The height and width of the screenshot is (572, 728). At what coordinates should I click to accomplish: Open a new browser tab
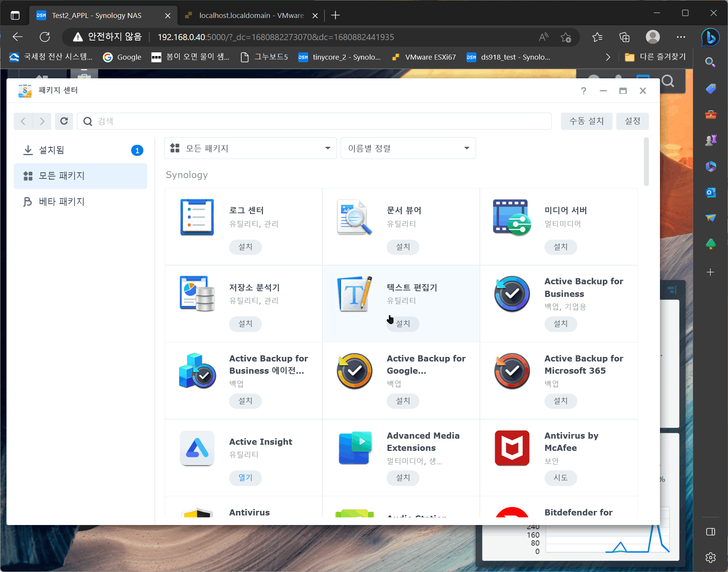click(335, 15)
